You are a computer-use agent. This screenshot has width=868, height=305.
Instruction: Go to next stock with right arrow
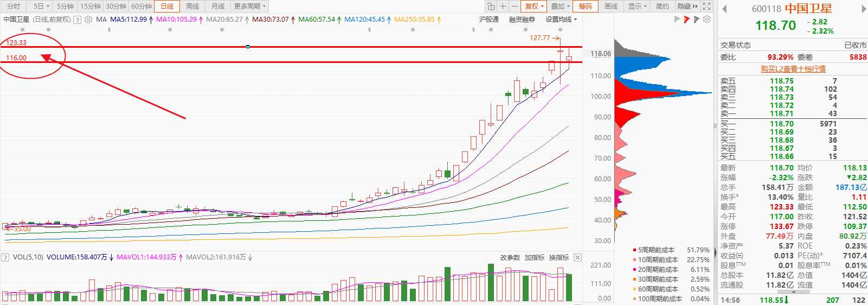[x=864, y=9]
